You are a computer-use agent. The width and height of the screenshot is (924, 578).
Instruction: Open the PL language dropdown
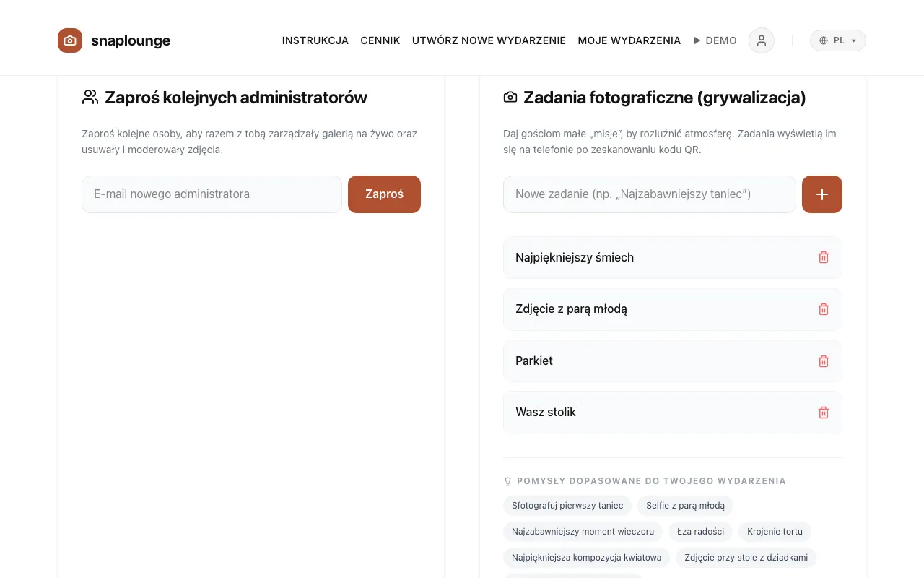838,40
